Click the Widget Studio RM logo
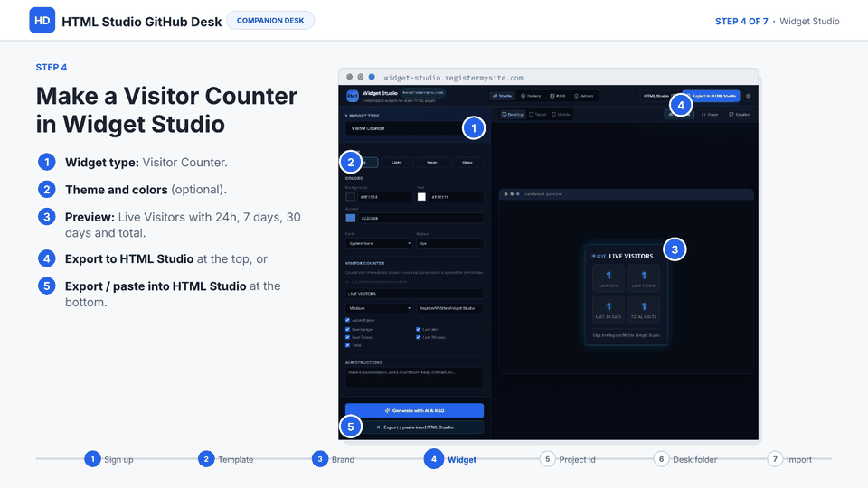 tap(352, 96)
